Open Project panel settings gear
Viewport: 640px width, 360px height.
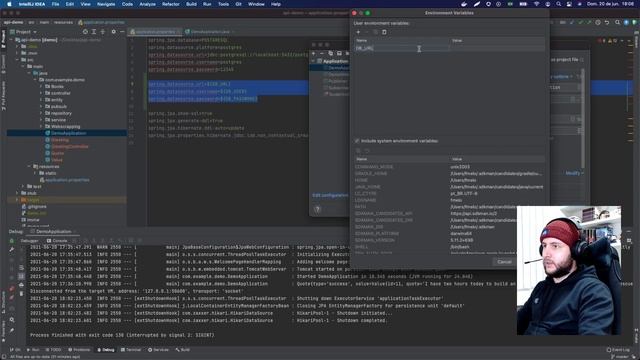click(x=113, y=31)
